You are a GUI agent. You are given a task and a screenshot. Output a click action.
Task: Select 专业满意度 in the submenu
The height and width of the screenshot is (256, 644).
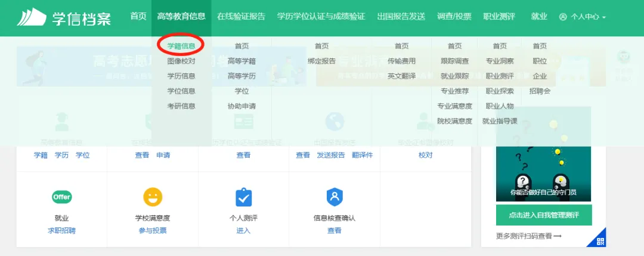(x=454, y=106)
